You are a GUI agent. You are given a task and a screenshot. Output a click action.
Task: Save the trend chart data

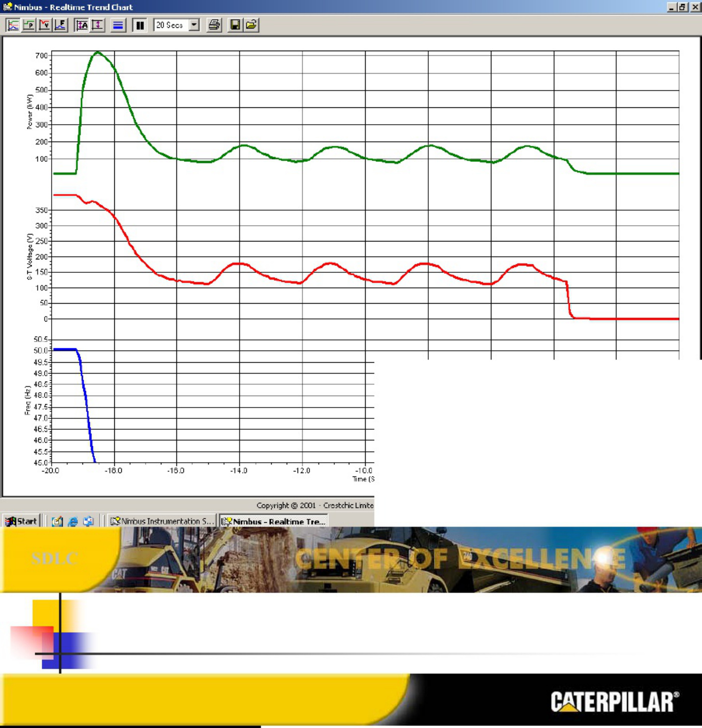235,25
